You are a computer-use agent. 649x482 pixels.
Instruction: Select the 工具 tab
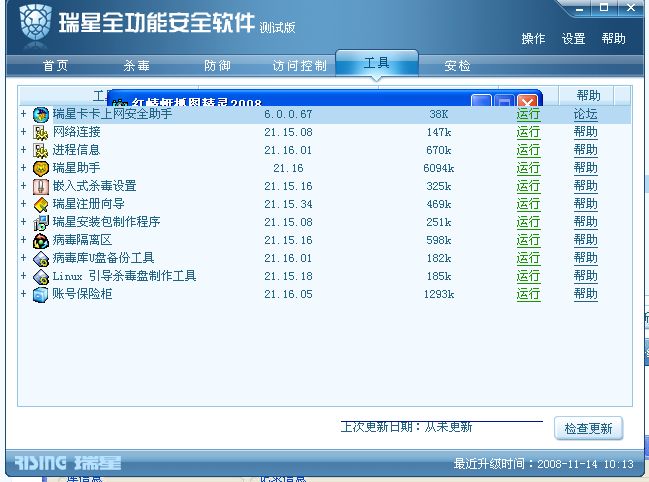click(377, 63)
